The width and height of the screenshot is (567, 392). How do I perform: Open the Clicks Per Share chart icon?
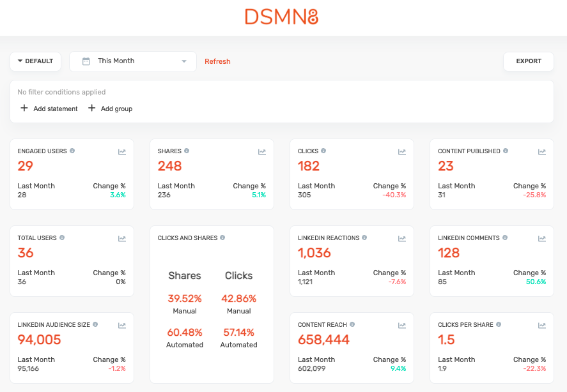click(x=542, y=326)
